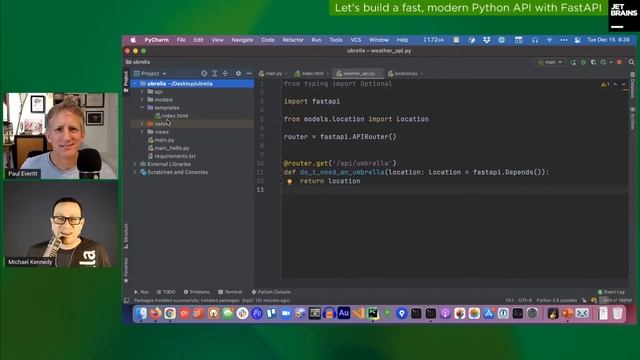Open Adobe Audition from the Dock

344,313
